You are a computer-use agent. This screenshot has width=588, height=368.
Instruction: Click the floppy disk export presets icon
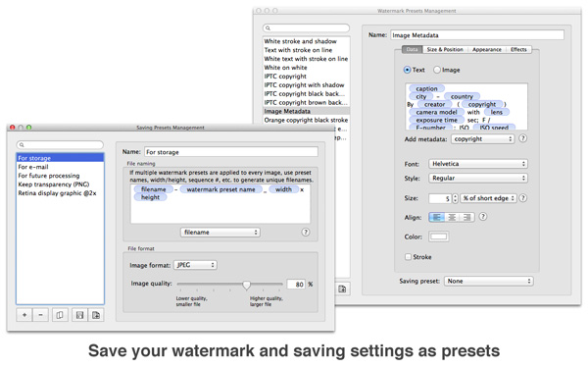pos(79,315)
